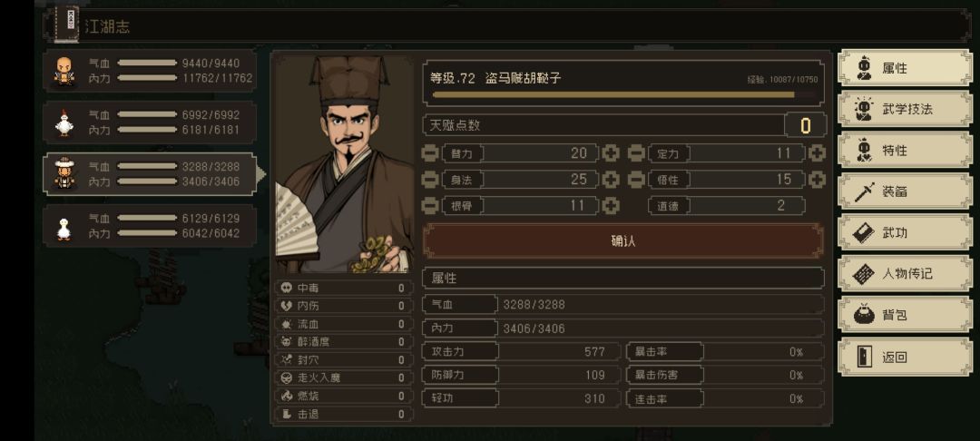Click the character portrait with fan

[x=345, y=163]
